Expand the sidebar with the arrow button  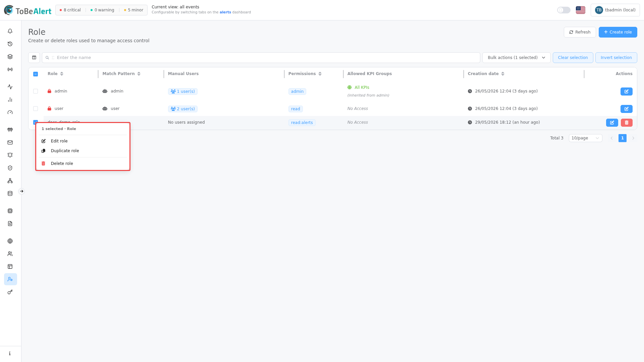click(x=21, y=191)
